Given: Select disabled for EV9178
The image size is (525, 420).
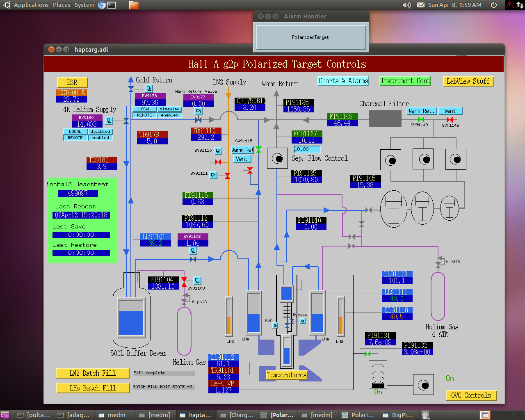Looking at the screenshot, I should [170, 109].
